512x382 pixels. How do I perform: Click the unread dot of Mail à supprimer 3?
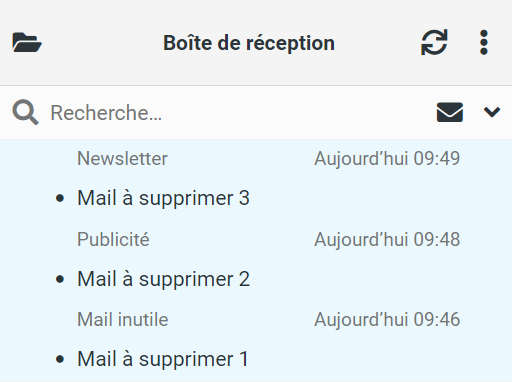60,198
